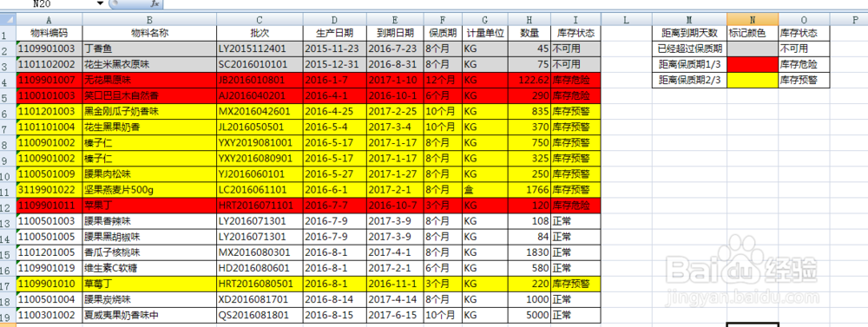
Task: Click the cell 苹果丁
Action: coord(149,206)
